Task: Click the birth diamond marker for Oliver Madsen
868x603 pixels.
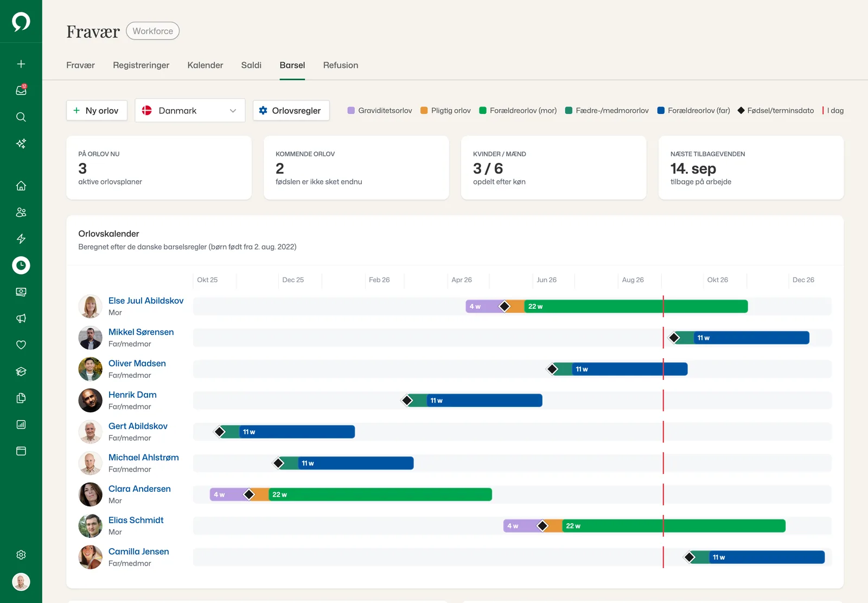Action: point(552,369)
